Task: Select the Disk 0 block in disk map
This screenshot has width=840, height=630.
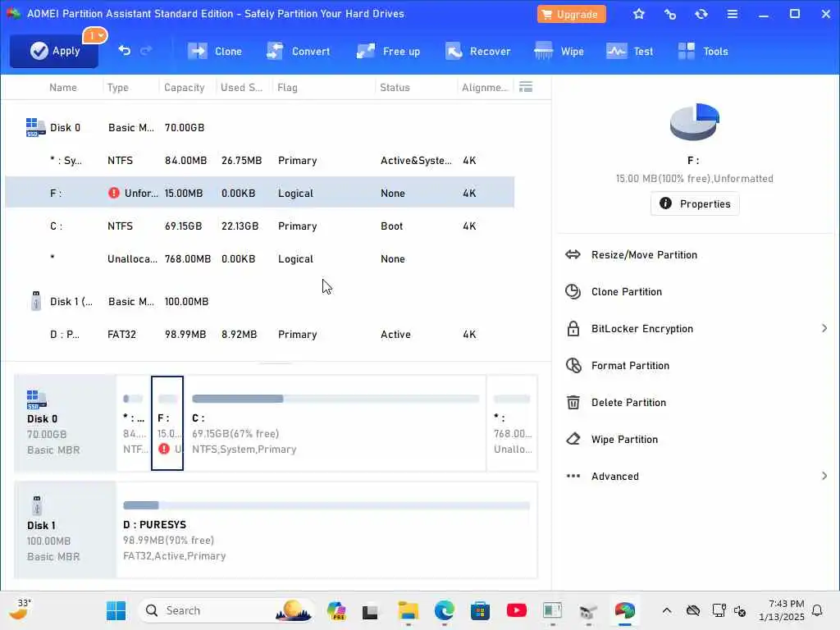Action: tap(64, 423)
